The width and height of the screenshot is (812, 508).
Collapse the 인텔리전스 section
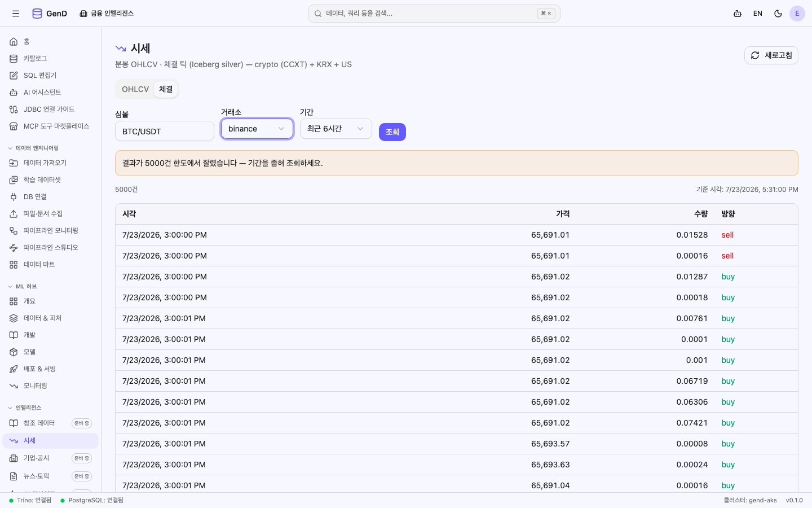25,408
